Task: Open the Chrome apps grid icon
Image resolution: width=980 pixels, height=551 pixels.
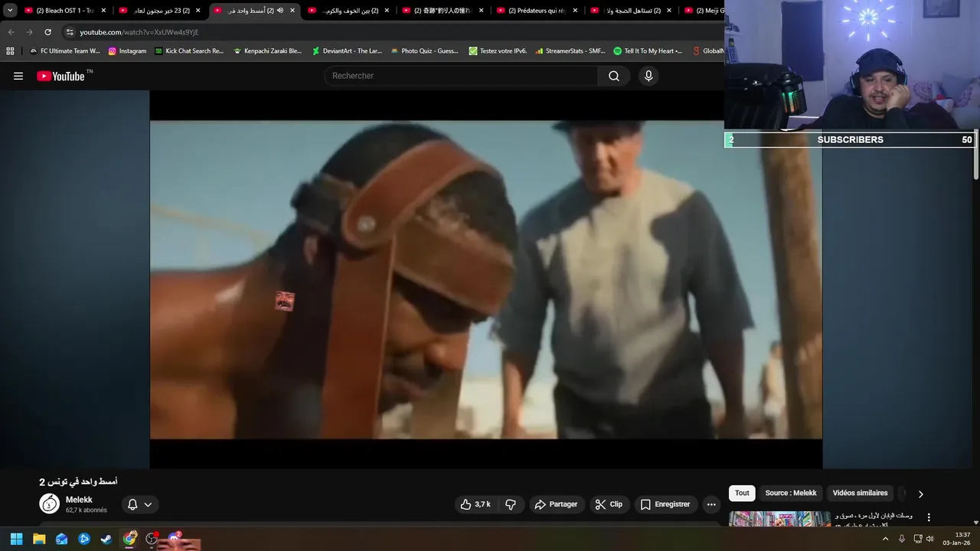Action: [x=10, y=51]
